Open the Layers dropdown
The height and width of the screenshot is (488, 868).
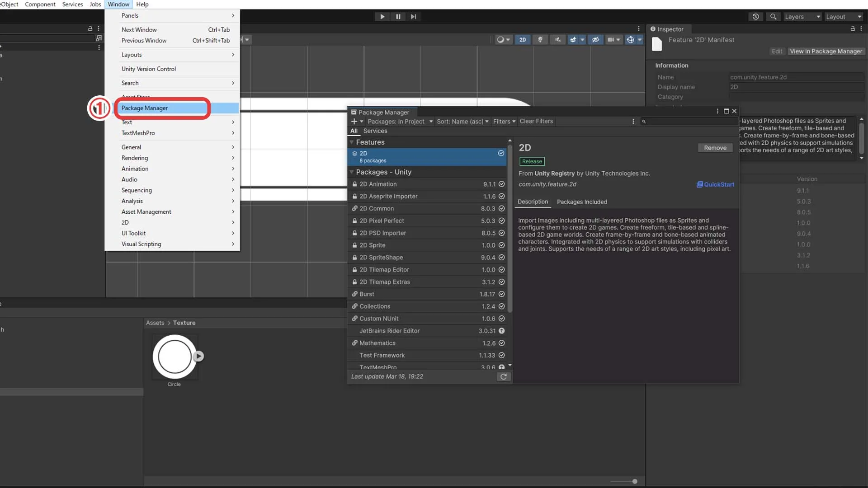pos(802,16)
